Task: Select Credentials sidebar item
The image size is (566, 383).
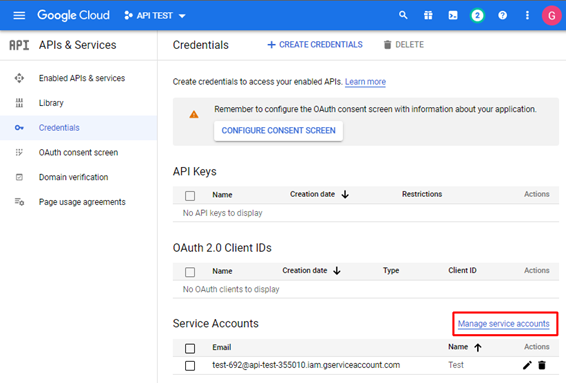Action: coord(78,128)
